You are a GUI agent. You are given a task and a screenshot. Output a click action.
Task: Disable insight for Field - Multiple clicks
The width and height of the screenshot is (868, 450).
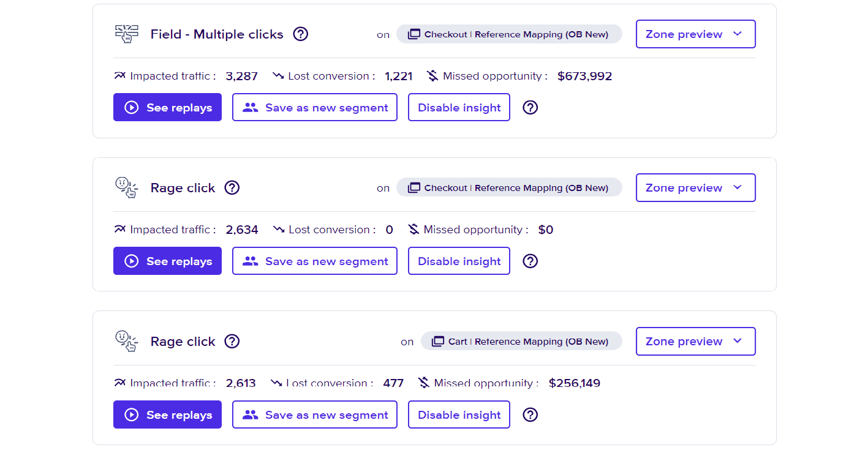point(459,108)
